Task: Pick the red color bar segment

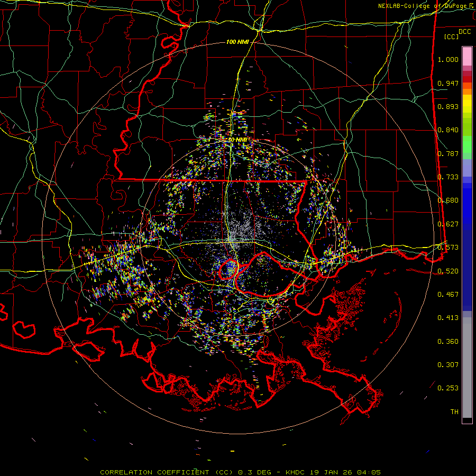Action: (x=467, y=79)
